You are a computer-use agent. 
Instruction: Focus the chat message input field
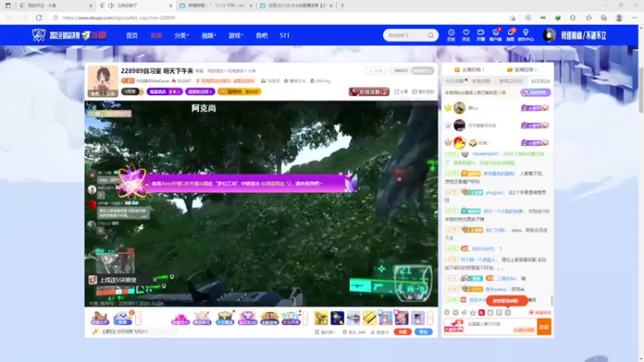tap(501, 327)
